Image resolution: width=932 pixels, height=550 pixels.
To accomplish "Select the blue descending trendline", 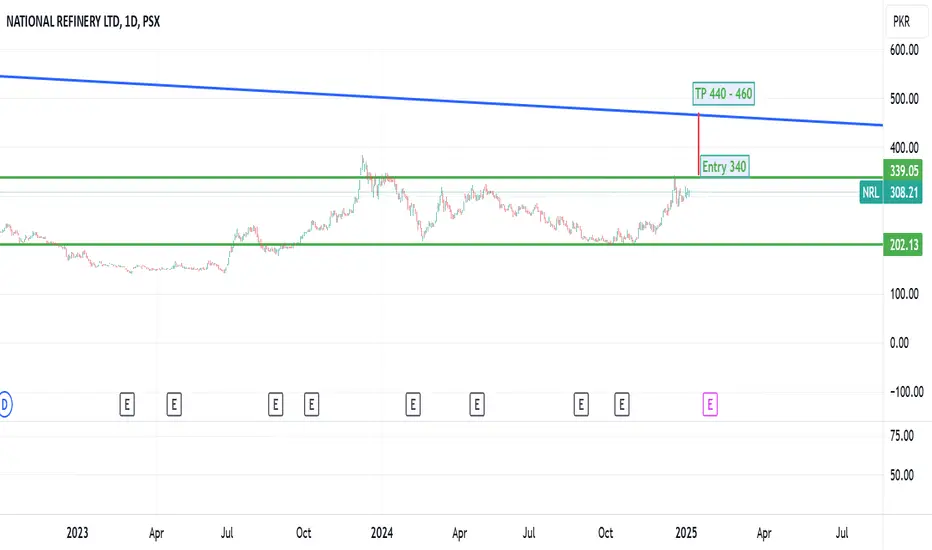I will pyautogui.click(x=440, y=100).
